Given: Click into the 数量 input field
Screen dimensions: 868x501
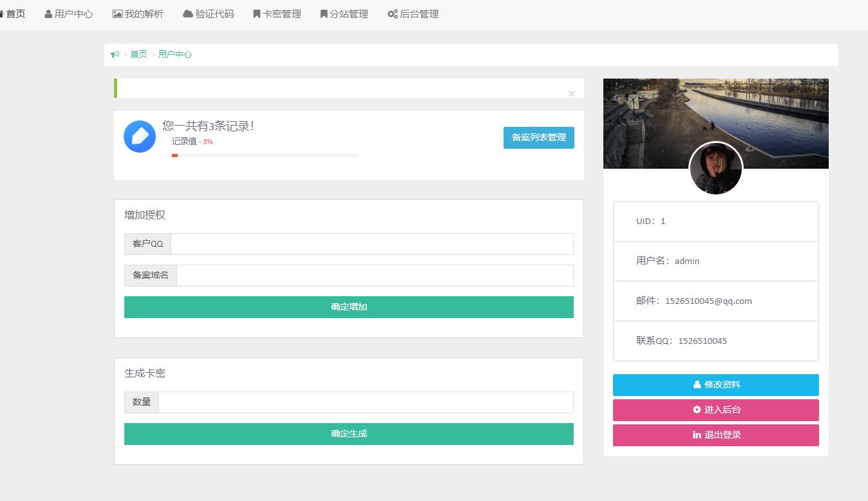Looking at the screenshot, I should pyautogui.click(x=365, y=402).
